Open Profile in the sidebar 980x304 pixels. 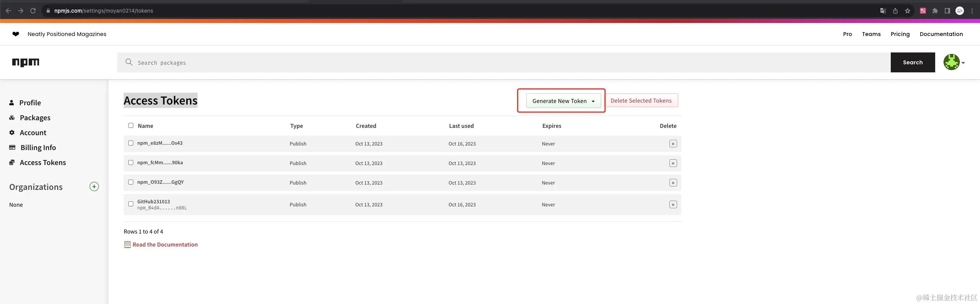(x=25, y=103)
